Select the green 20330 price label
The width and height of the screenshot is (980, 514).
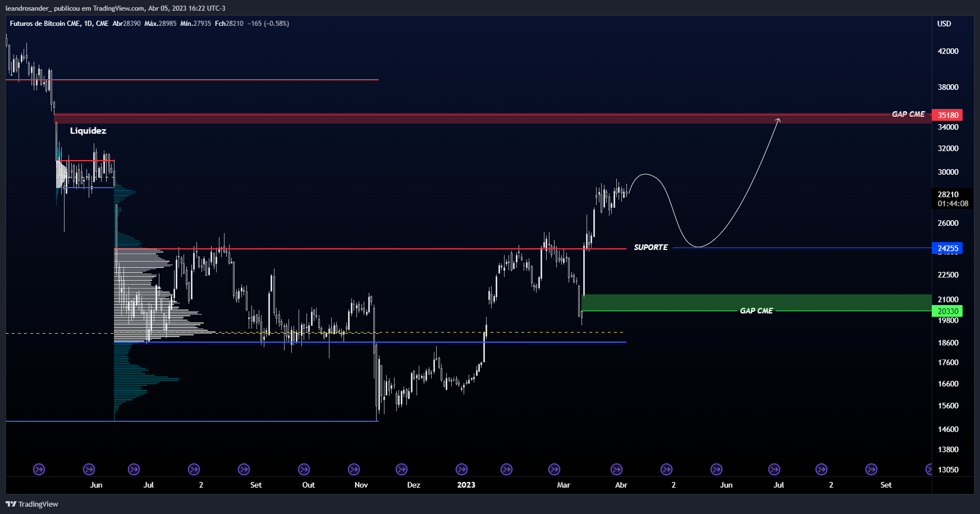pos(947,311)
